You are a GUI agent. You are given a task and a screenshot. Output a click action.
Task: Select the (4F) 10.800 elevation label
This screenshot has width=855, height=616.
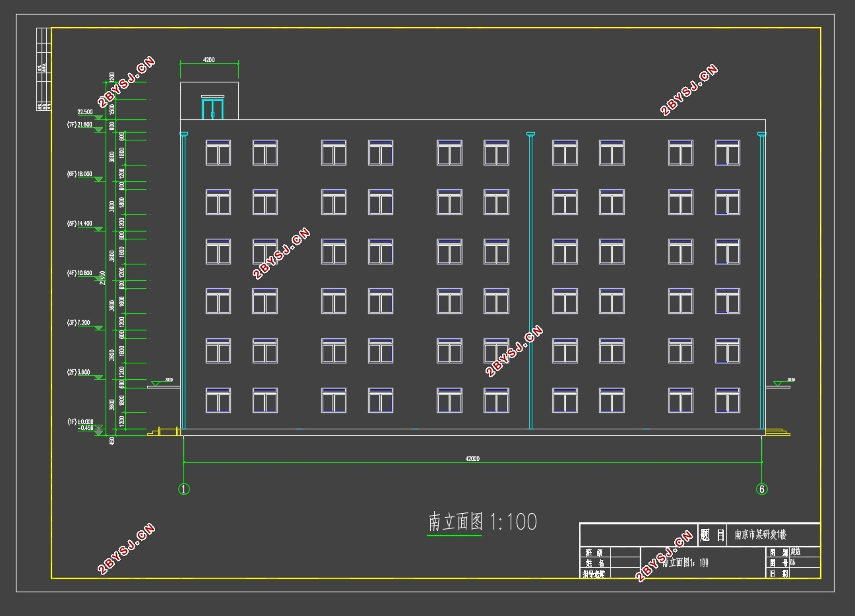click(79, 273)
